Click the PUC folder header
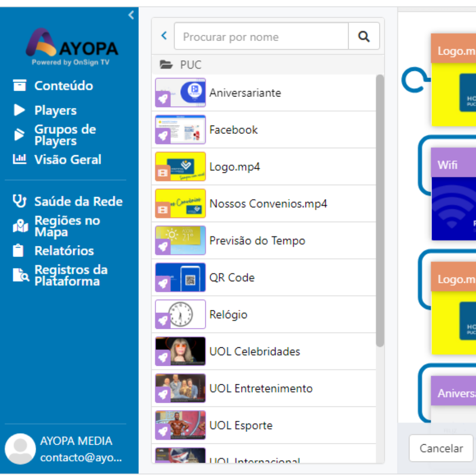This screenshot has height=476, width=476. coord(268,65)
